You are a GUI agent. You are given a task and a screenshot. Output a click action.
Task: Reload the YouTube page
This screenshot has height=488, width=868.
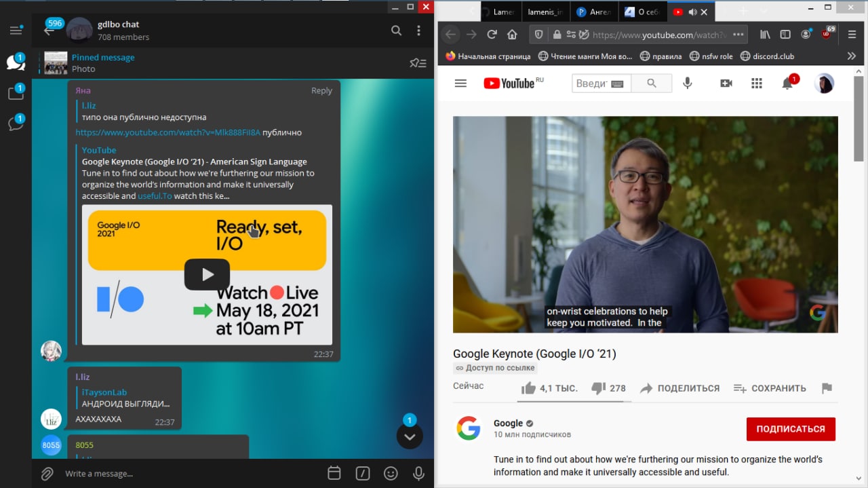pyautogui.click(x=492, y=35)
